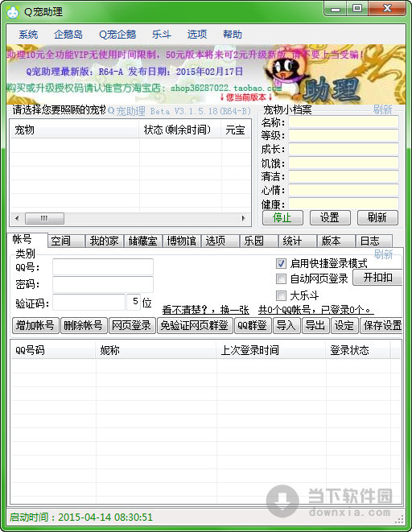Click the QQ号码 column header

[53, 350]
